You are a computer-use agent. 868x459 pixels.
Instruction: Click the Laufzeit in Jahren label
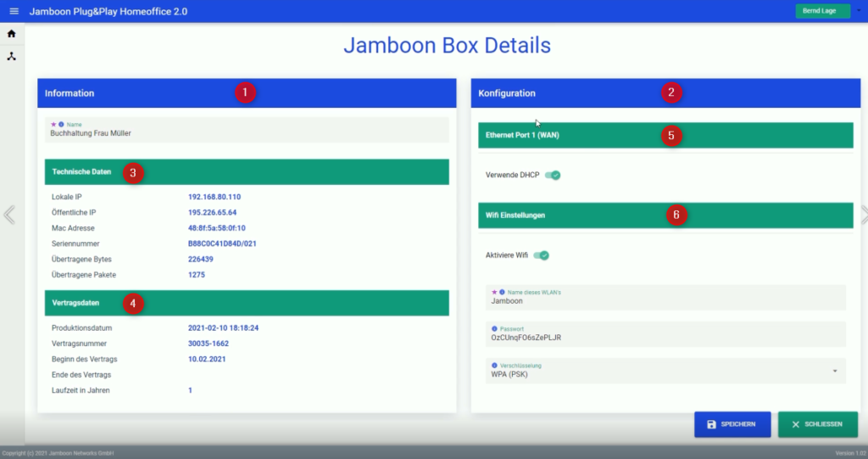81,390
